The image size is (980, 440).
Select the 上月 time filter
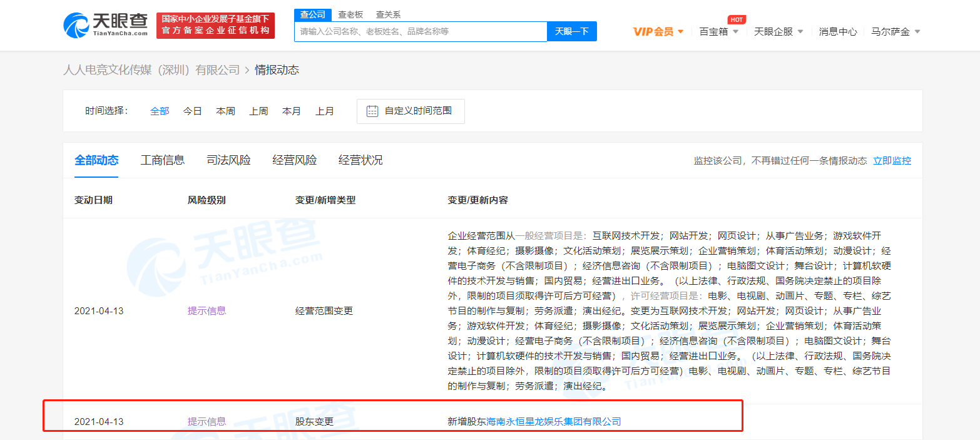click(325, 111)
